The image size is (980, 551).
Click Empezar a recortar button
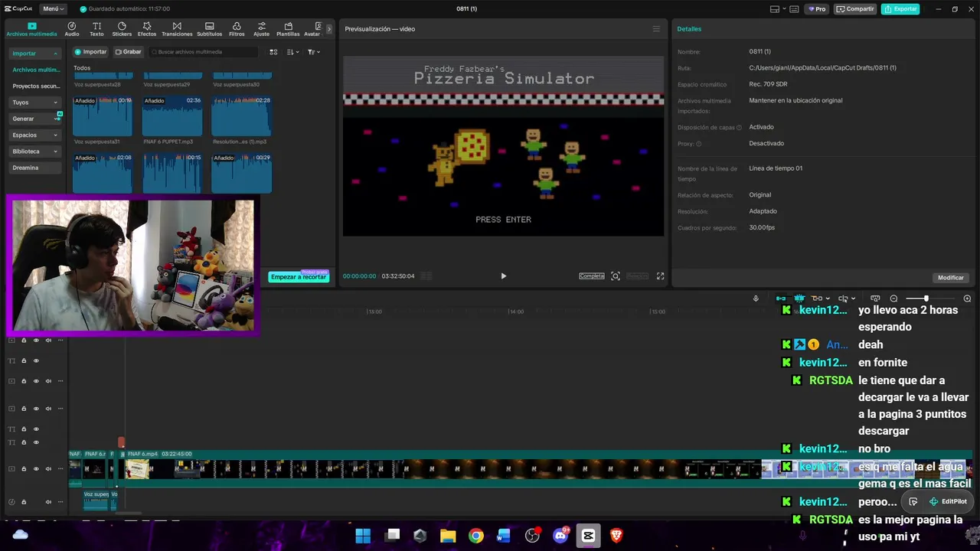pos(299,277)
